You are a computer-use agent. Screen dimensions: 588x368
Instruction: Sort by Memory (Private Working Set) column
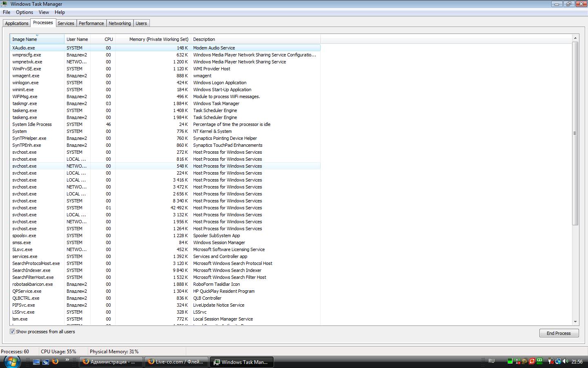pyautogui.click(x=158, y=40)
